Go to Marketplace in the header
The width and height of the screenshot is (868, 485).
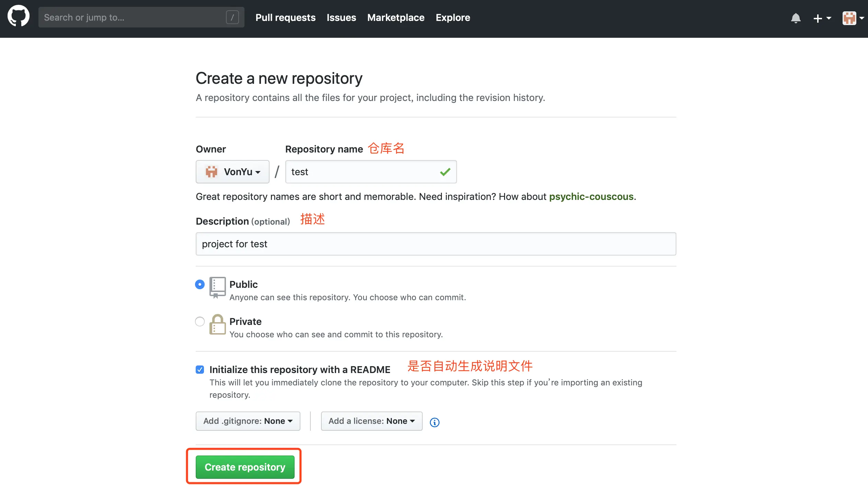(396, 18)
